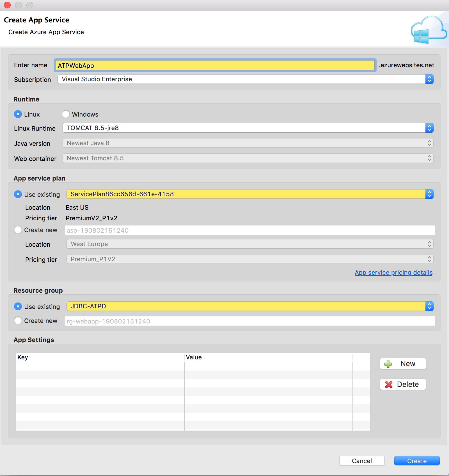Click the new resource group name field

click(250, 321)
